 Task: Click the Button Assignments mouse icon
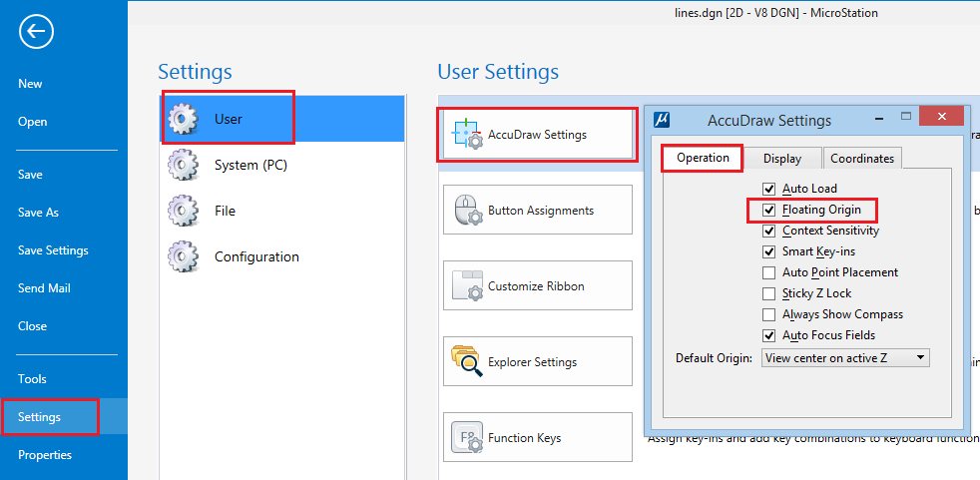[466, 210]
